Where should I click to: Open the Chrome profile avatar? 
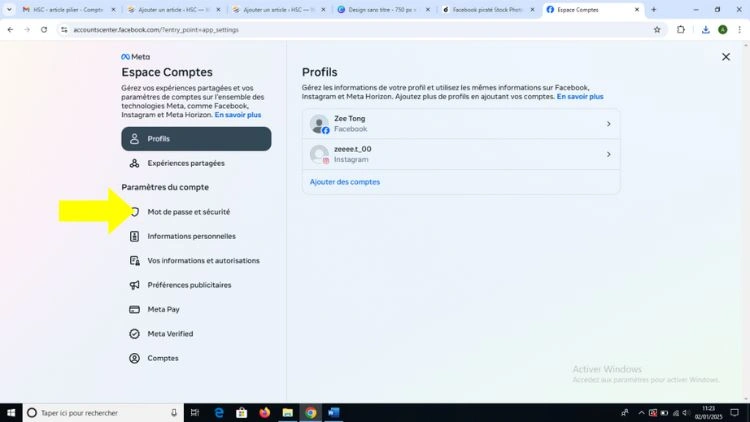point(723,30)
